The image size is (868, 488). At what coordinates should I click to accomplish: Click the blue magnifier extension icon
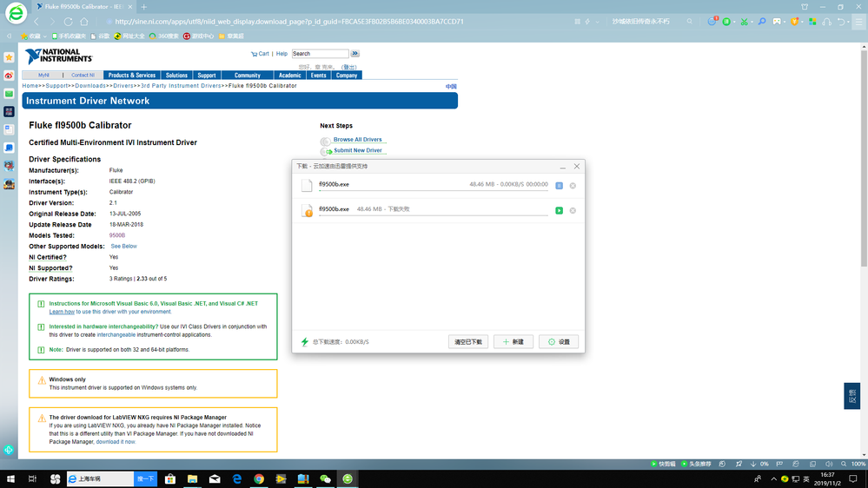coord(762,22)
